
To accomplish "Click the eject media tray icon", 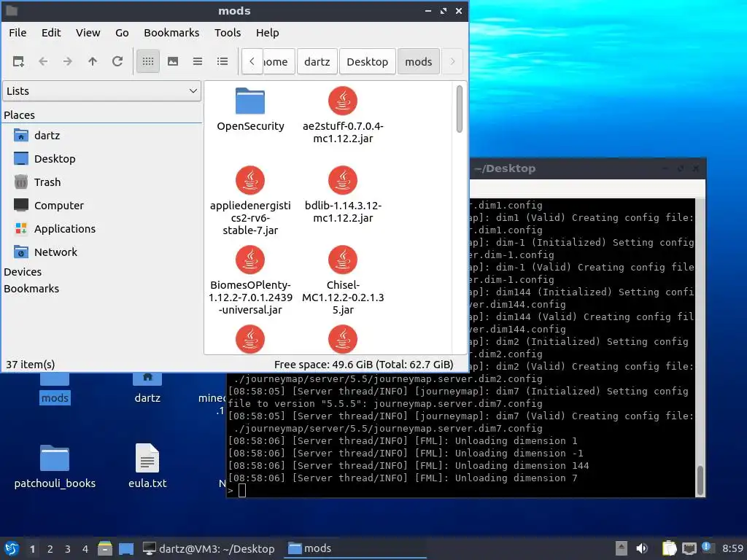I will pos(622,548).
